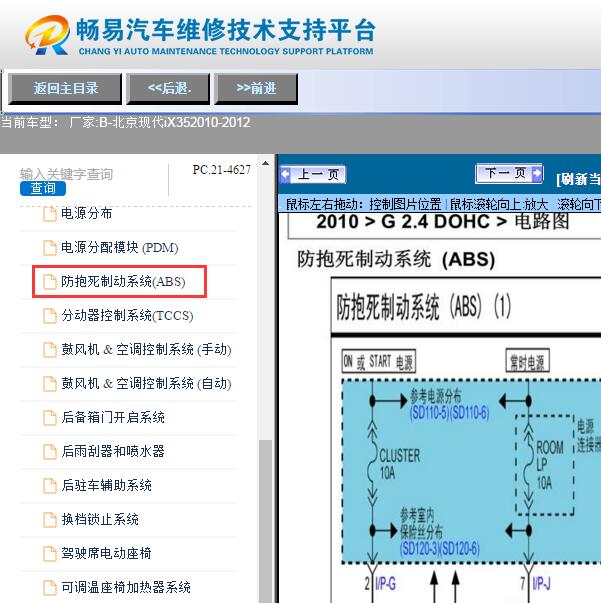
Task: Click document icon beside 驾驶席电动座椅
Action: point(50,553)
